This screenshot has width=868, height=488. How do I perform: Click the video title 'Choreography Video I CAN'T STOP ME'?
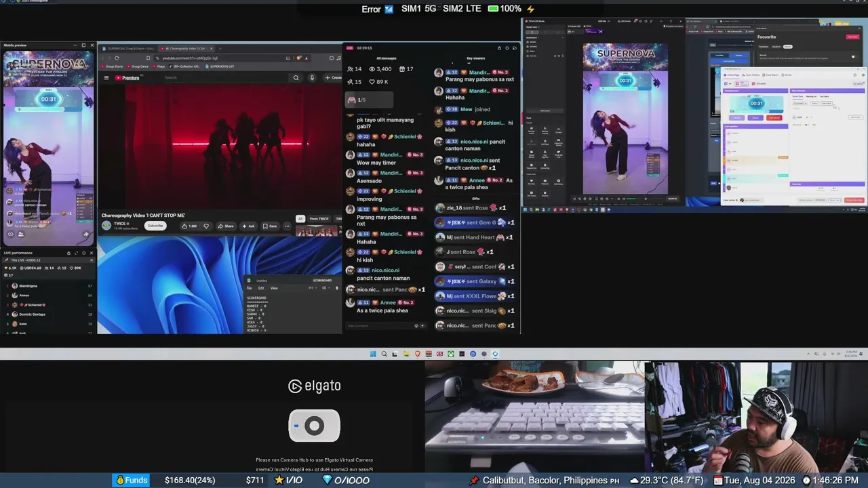click(143, 216)
